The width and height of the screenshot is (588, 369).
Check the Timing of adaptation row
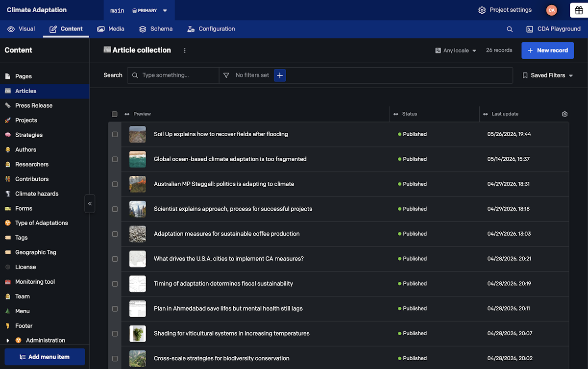click(115, 284)
